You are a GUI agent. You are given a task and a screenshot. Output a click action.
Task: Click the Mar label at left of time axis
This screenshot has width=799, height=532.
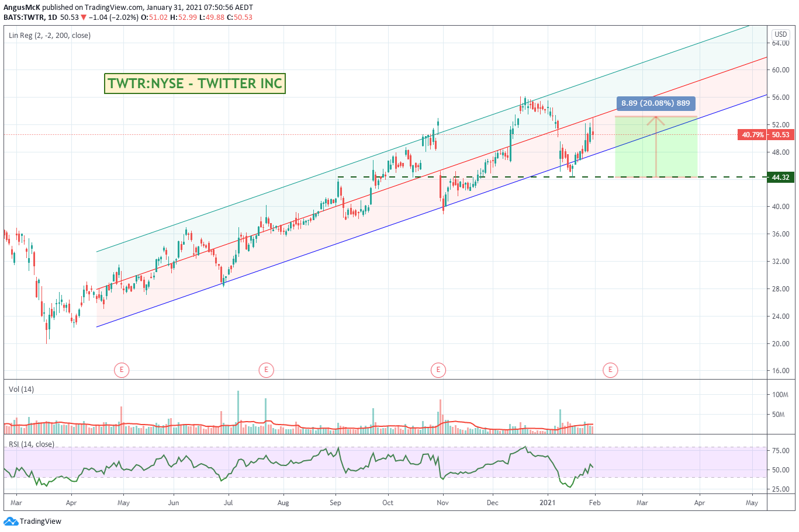(16, 503)
